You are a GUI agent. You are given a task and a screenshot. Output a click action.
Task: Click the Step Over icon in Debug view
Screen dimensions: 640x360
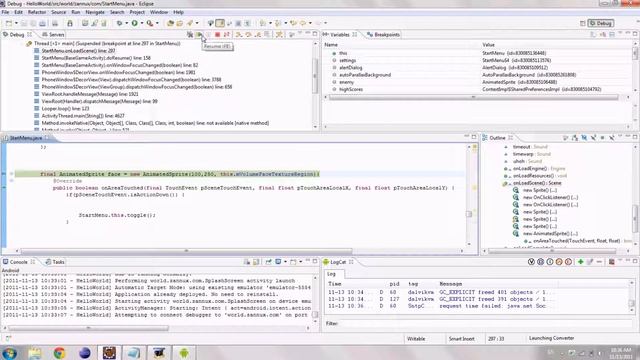click(248, 35)
